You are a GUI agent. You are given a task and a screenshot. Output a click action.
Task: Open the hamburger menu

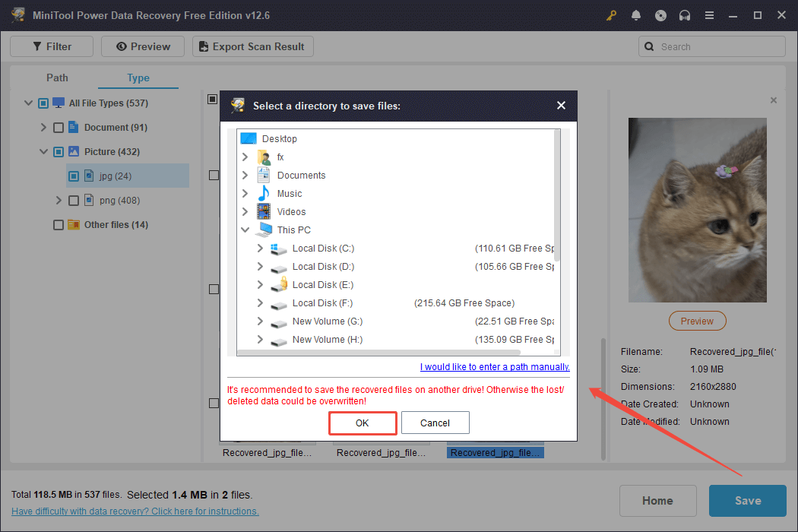709,14
